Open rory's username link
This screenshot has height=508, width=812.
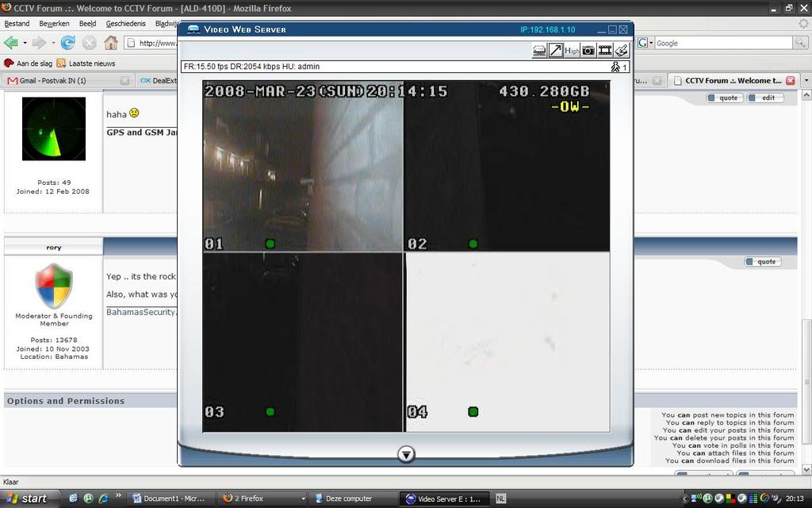point(54,248)
